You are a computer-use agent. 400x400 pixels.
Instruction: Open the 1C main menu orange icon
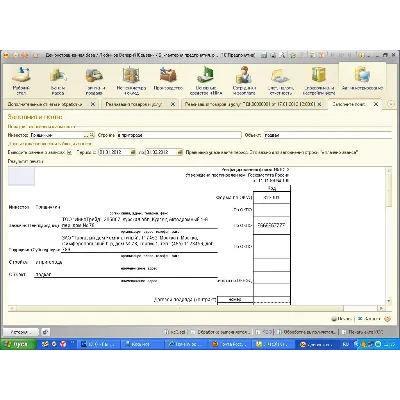pos(6,56)
